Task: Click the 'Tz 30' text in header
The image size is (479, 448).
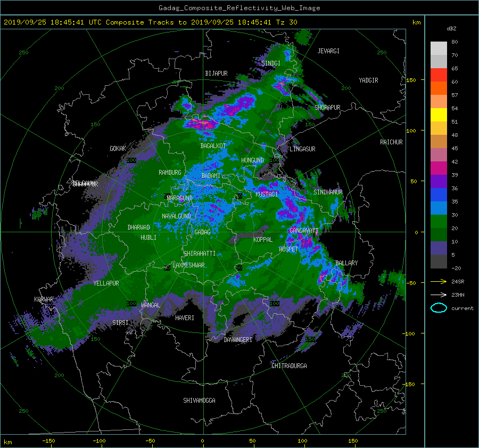Action: coord(286,22)
